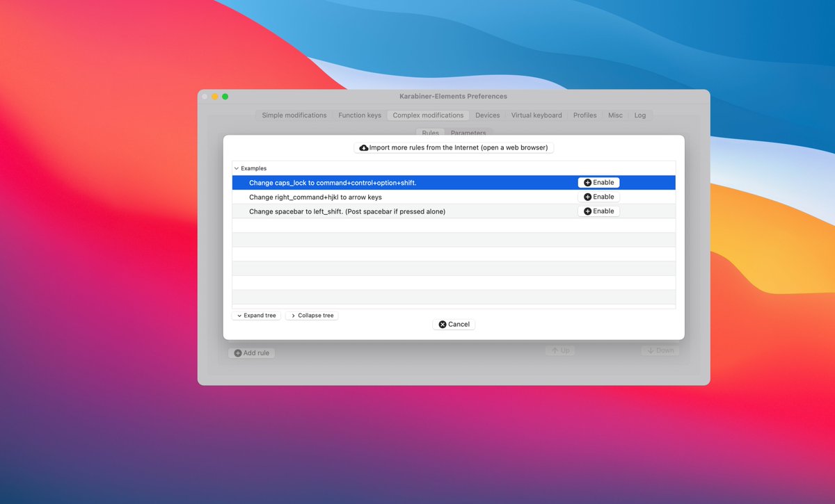835x504 pixels.
Task: Enable the spacebar to left_shift rule
Action: [x=598, y=211]
